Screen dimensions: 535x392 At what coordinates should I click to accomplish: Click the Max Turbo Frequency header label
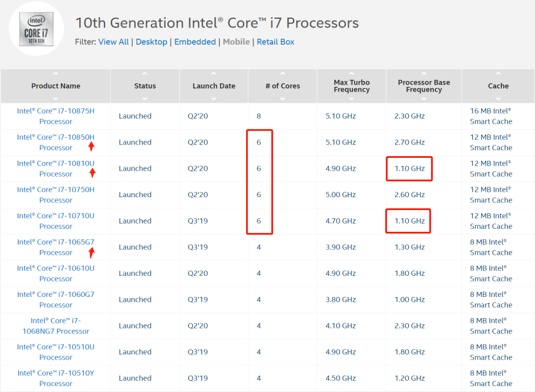[352, 86]
